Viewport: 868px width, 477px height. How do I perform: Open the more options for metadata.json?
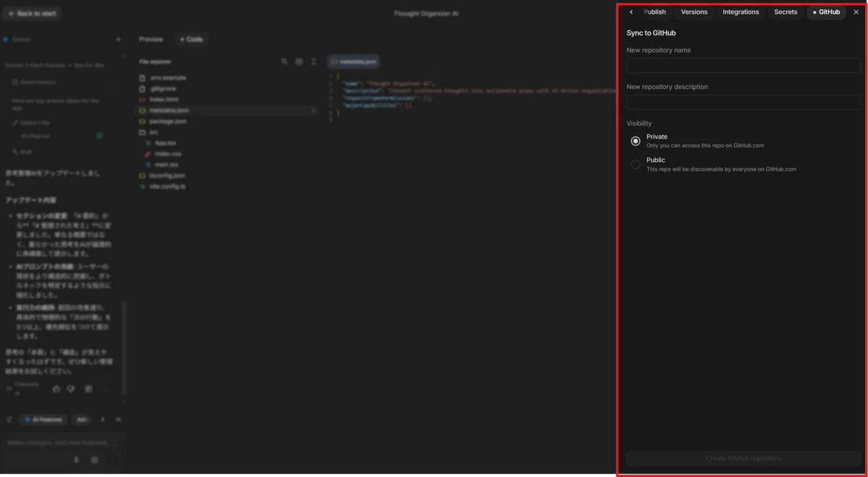click(313, 111)
